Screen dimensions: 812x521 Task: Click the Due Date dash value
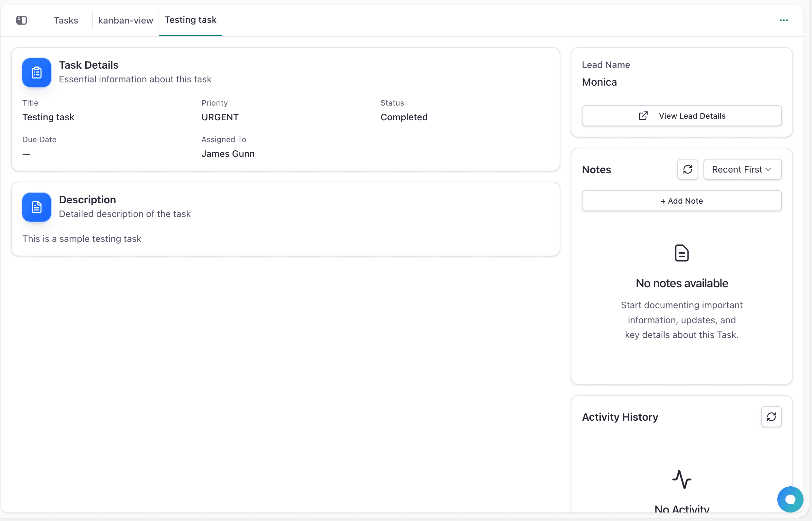click(26, 154)
